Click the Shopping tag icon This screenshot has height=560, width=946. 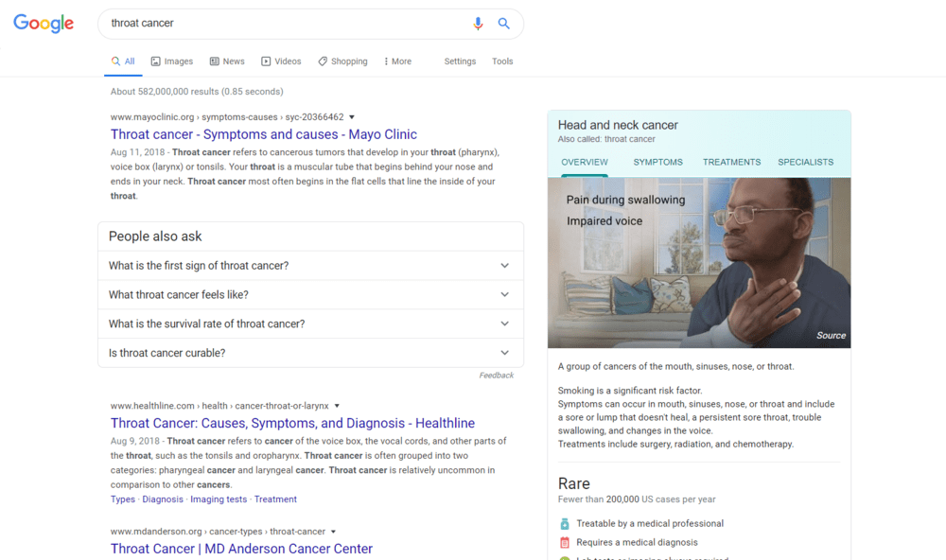tap(323, 61)
